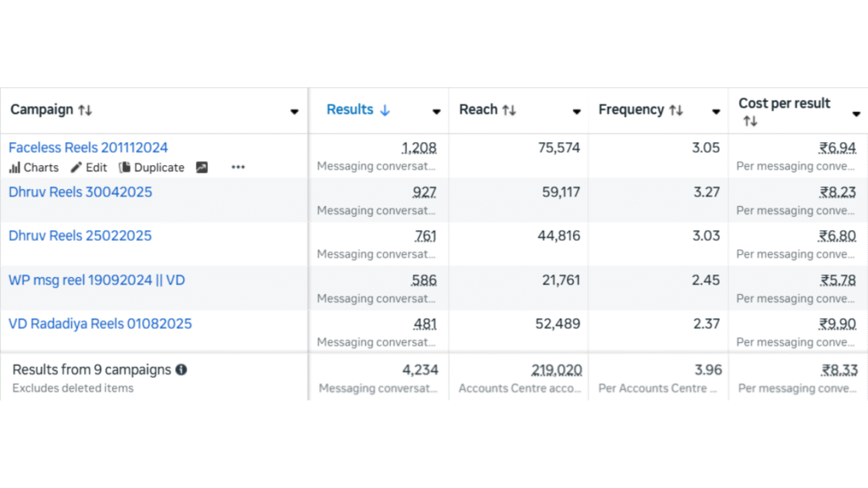Open Charts for Faceless Reels campaign
The image size is (868, 488).
tap(34, 168)
